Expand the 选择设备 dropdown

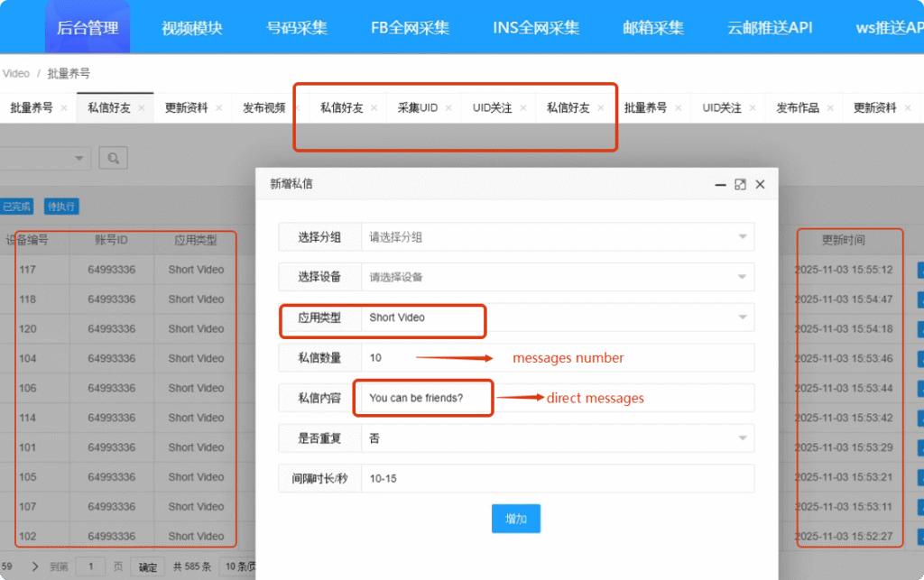click(557, 277)
